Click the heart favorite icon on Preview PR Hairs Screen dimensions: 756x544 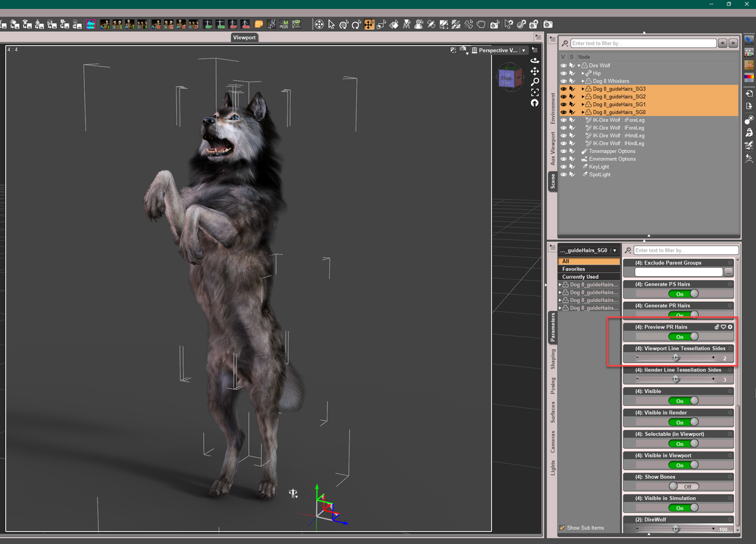(x=723, y=327)
